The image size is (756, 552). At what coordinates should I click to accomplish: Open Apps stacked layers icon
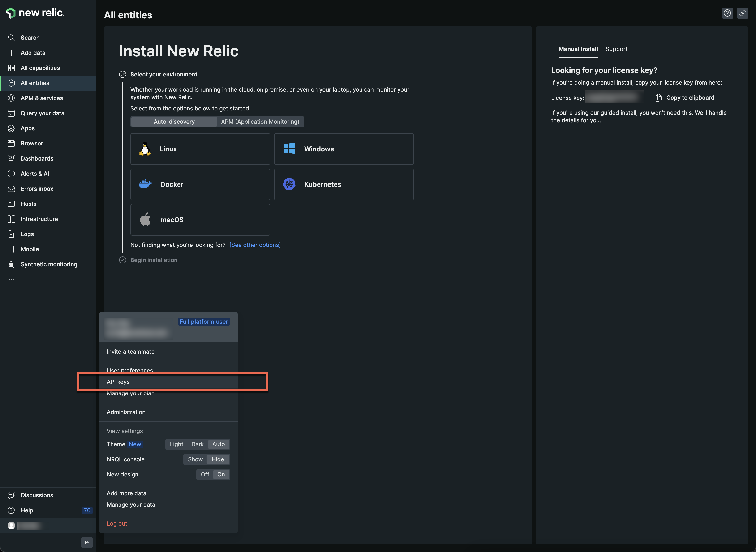point(11,128)
